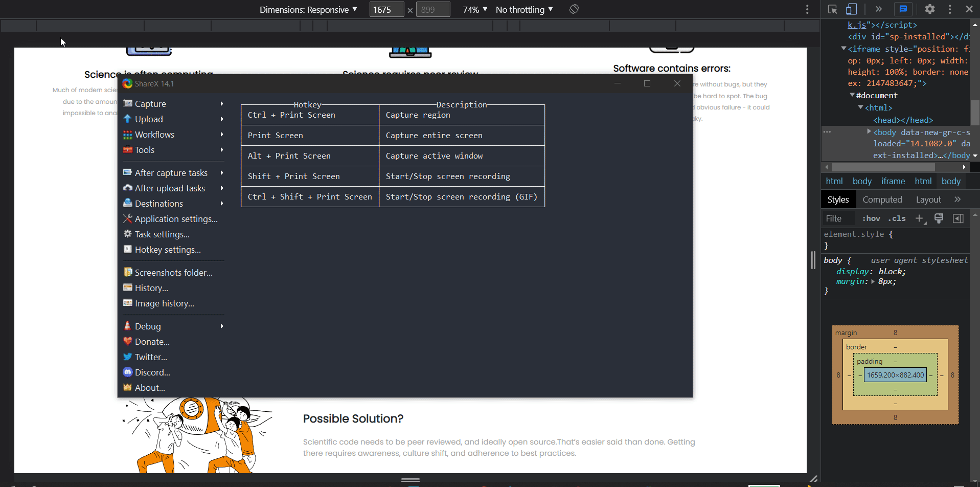Collapse the #document node triangle
Viewport: 980px width, 487px height.
coord(852,95)
